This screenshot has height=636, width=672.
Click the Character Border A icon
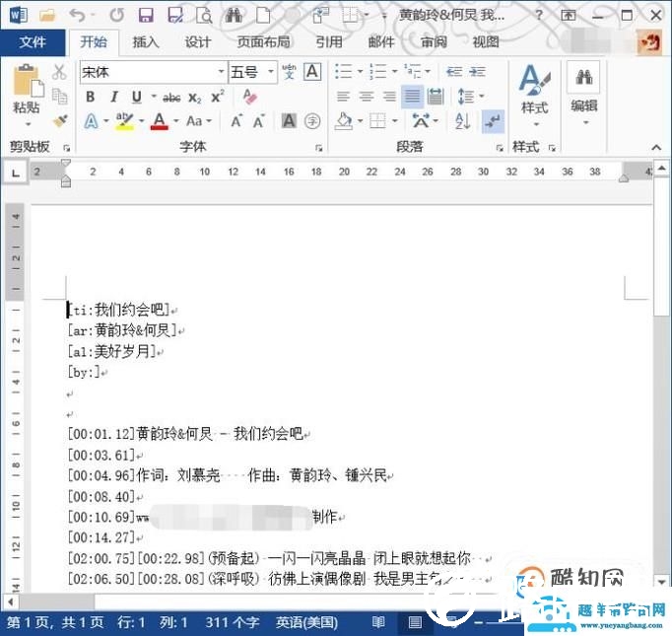(x=312, y=72)
